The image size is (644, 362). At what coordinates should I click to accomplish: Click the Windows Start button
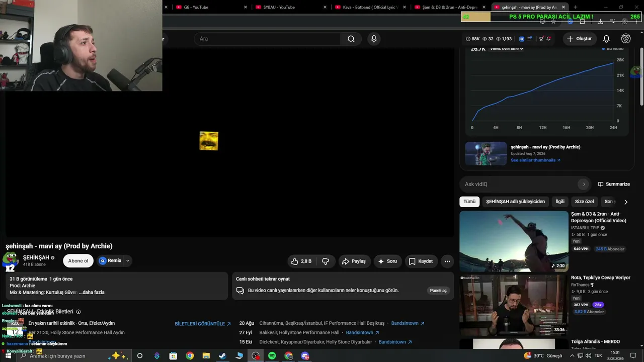[x=8, y=356]
